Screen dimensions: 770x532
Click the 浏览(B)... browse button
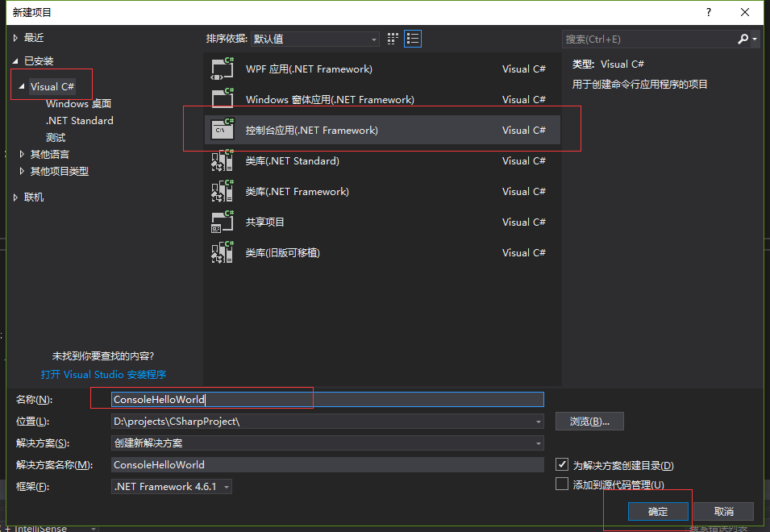pos(589,421)
